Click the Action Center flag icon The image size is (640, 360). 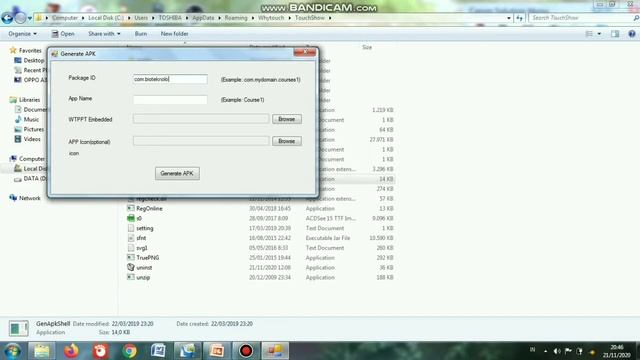pyautogui.click(x=568, y=351)
